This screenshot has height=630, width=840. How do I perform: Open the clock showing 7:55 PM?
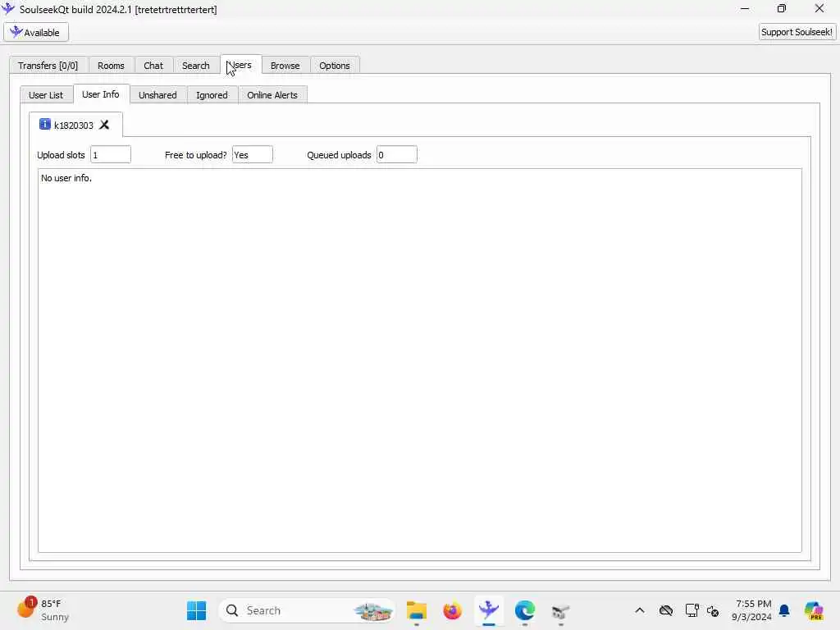pyautogui.click(x=752, y=610)
